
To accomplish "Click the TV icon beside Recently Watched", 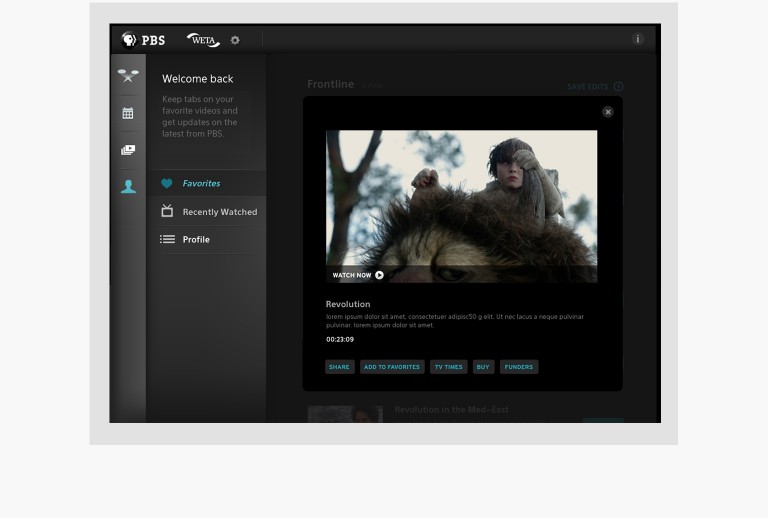I will coord(167,211).
